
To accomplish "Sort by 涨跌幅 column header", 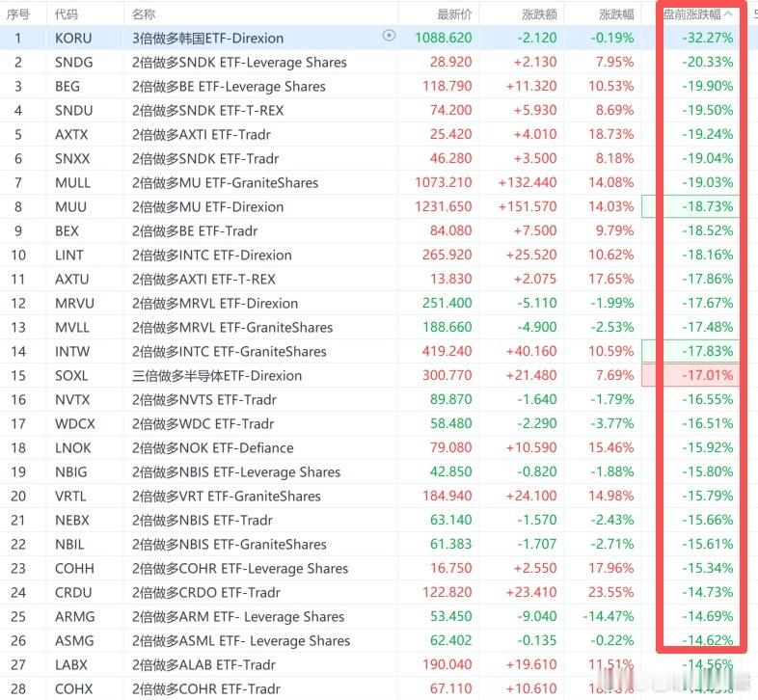I will click(616, 14).
